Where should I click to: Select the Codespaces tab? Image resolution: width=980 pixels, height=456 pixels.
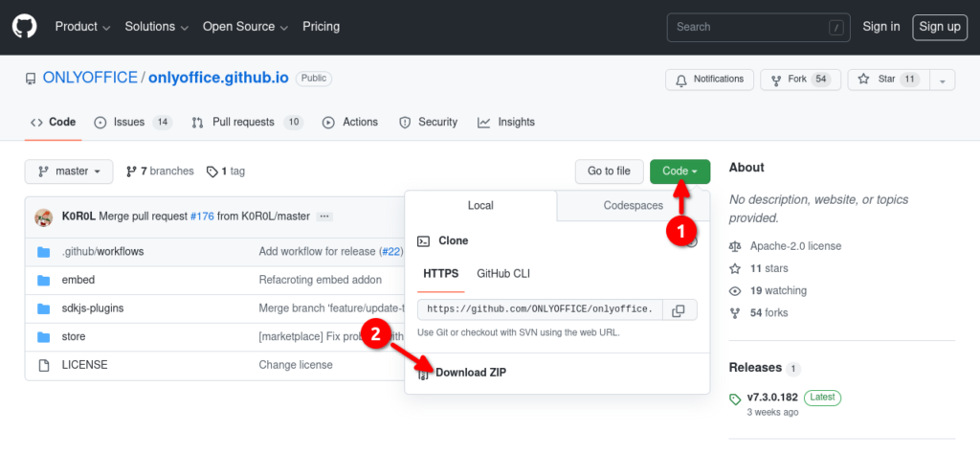pos(634,205)
